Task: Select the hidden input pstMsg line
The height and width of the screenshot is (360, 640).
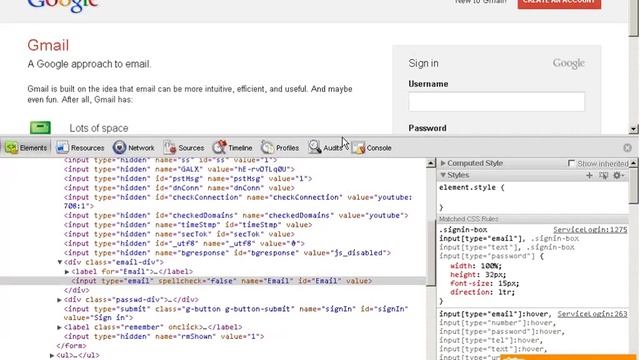Action: 188,178
